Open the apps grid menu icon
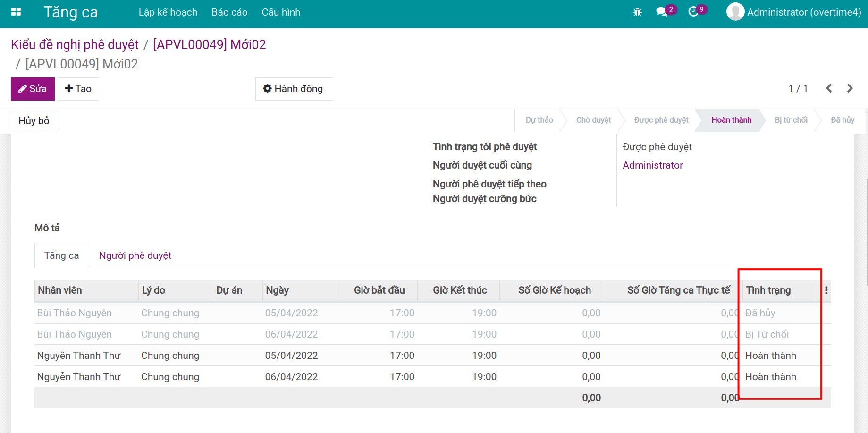This screenshot has width=868, height=433. coord(16,12)
